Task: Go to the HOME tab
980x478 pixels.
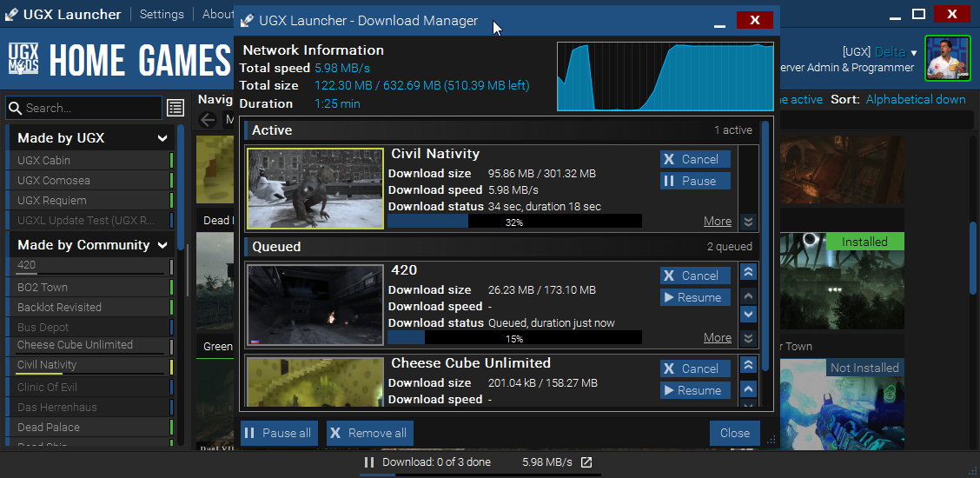Action: click(x=87, y=60)
